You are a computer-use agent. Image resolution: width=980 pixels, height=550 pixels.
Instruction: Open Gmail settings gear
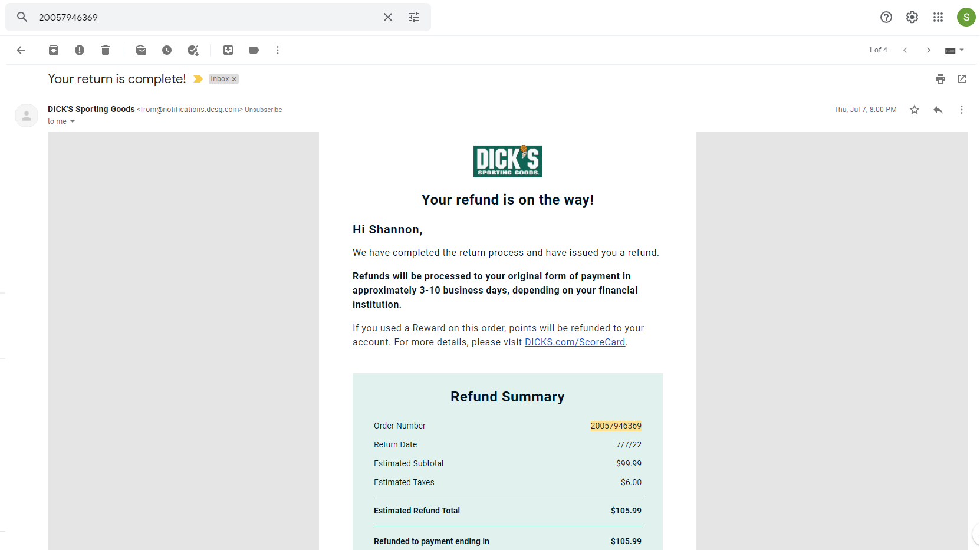[x=912, y=17]
